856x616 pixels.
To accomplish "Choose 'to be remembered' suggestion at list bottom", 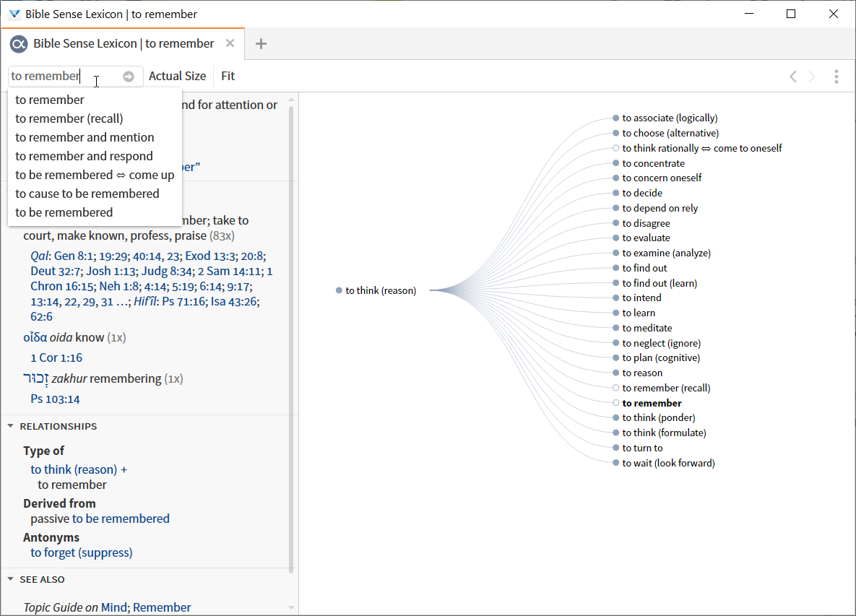I will pos(64,212).
